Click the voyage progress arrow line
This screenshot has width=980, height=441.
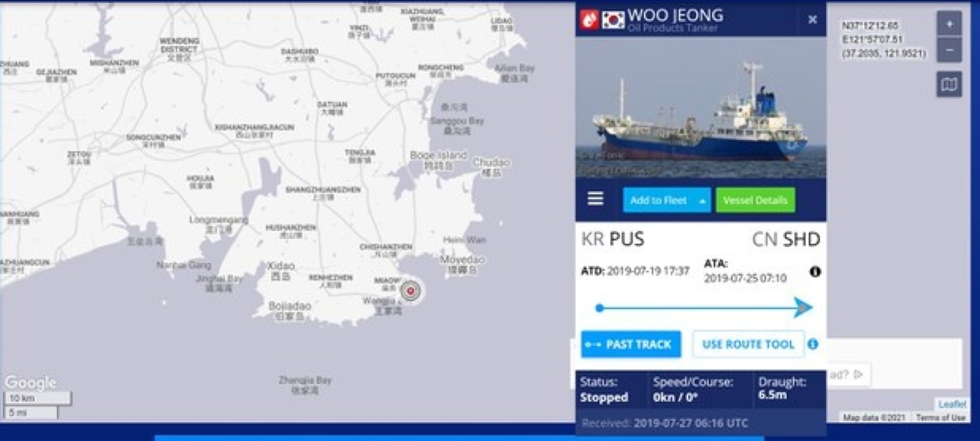[x=704, y=307]
